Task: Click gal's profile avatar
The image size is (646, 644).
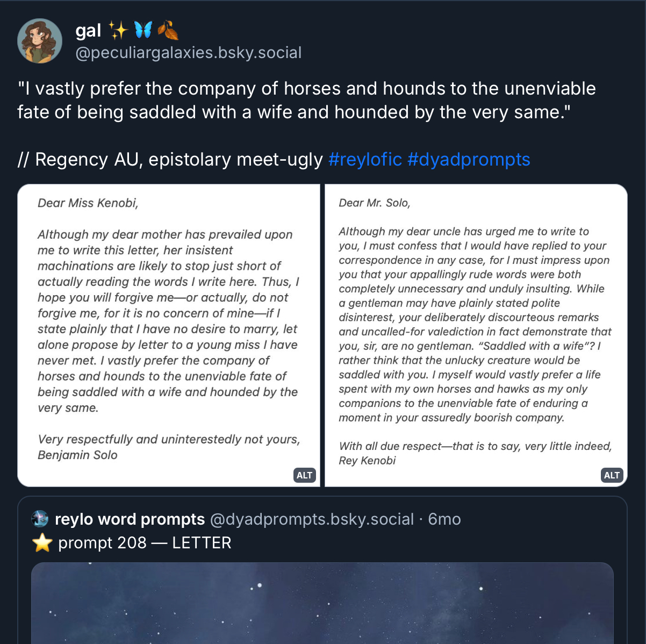Action: point(40,41)
